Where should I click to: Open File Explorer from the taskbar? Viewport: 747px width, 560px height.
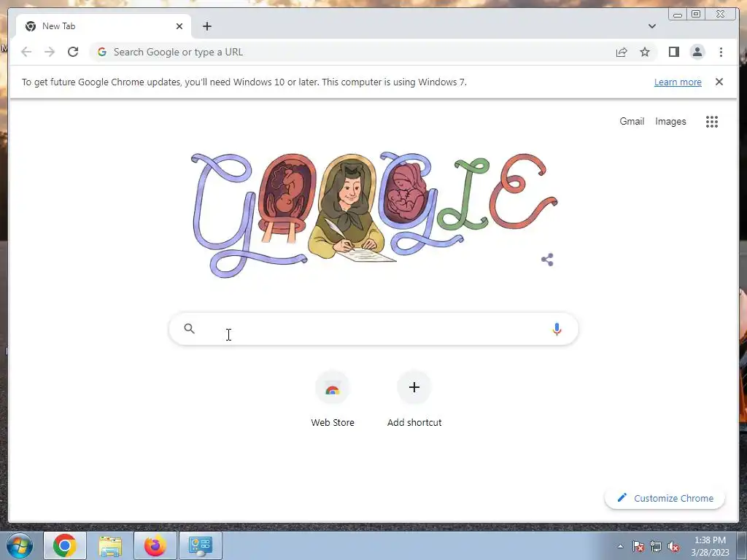click(110, 545)
